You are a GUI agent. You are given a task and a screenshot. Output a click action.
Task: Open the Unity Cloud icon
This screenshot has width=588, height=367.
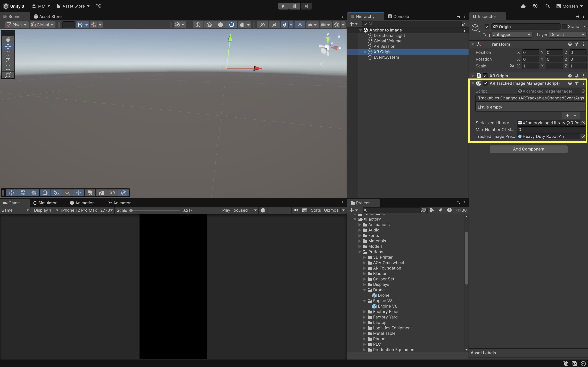pyautogui.click(x=523, y=6)
